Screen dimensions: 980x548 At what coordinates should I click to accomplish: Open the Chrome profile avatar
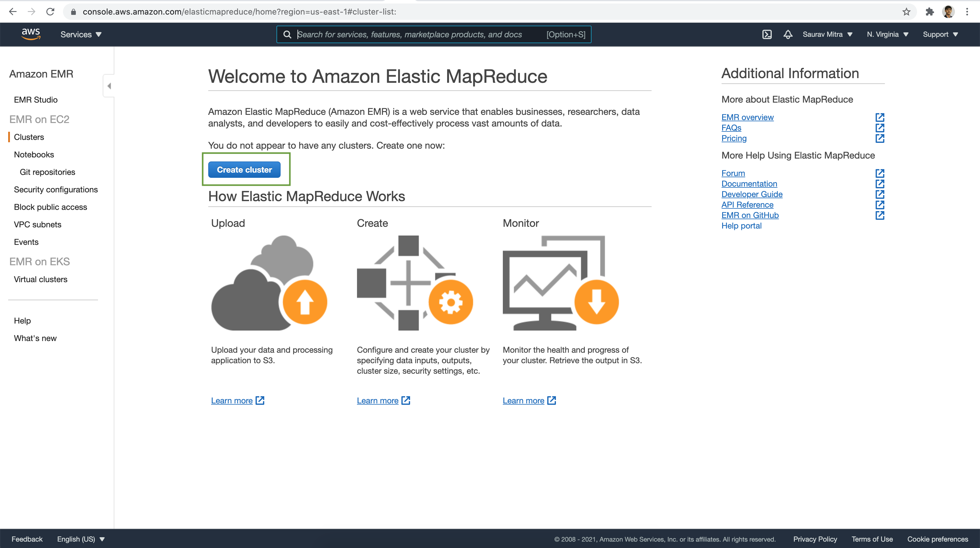(949, 12)
